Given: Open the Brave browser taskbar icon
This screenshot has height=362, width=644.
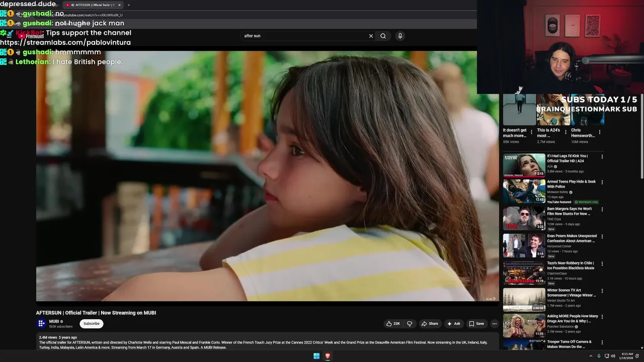Looking at the screenshot, I should (x=328, y=356).
